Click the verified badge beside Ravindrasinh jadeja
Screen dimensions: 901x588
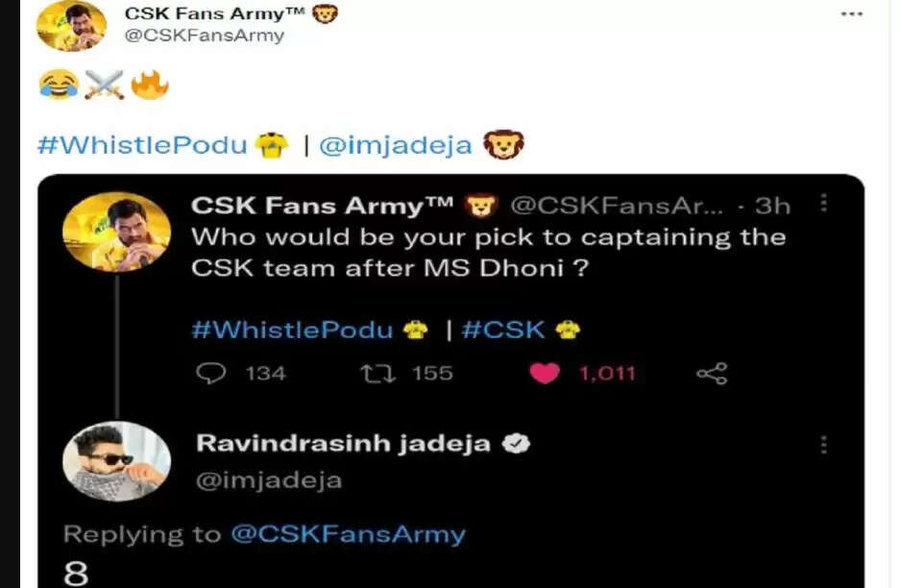click(x=517, y=443)
